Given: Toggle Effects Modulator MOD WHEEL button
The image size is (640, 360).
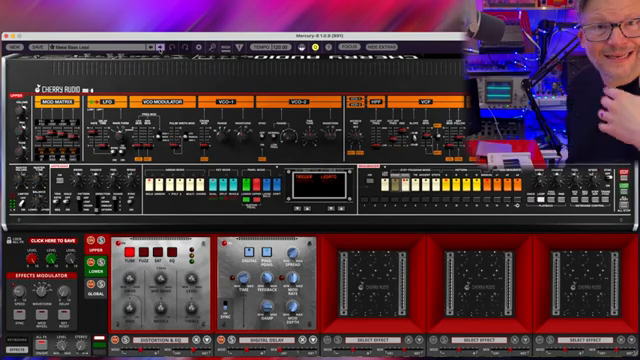Looking at the screenshot, I should pos(42,315).
